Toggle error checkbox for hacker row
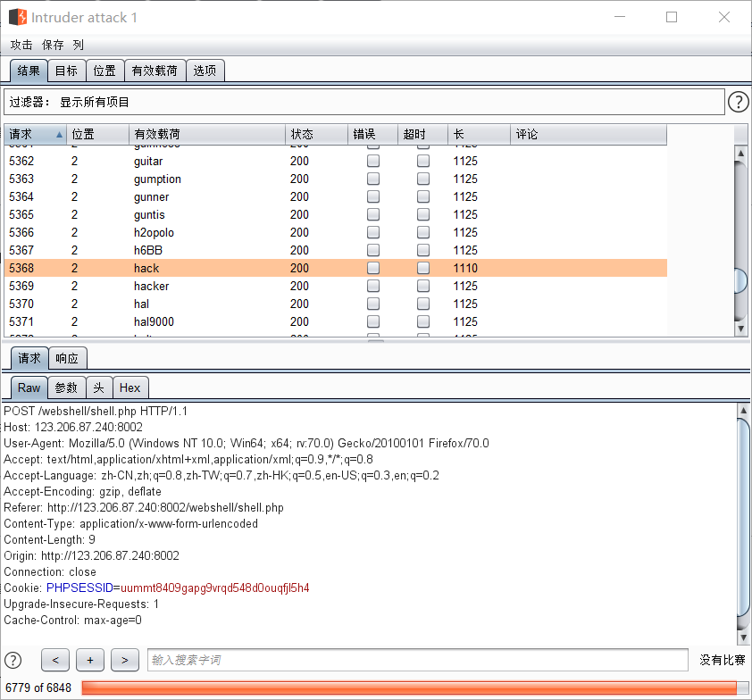 [x=373, y=286]
